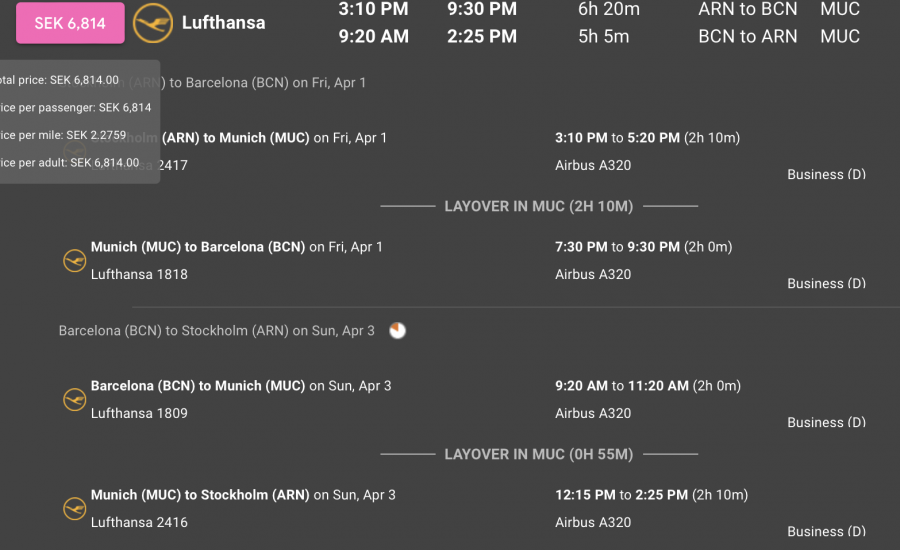Click the BCN to ARN route in the header
This screenshot has height=550, width=900.
click(x=748, y=36)
